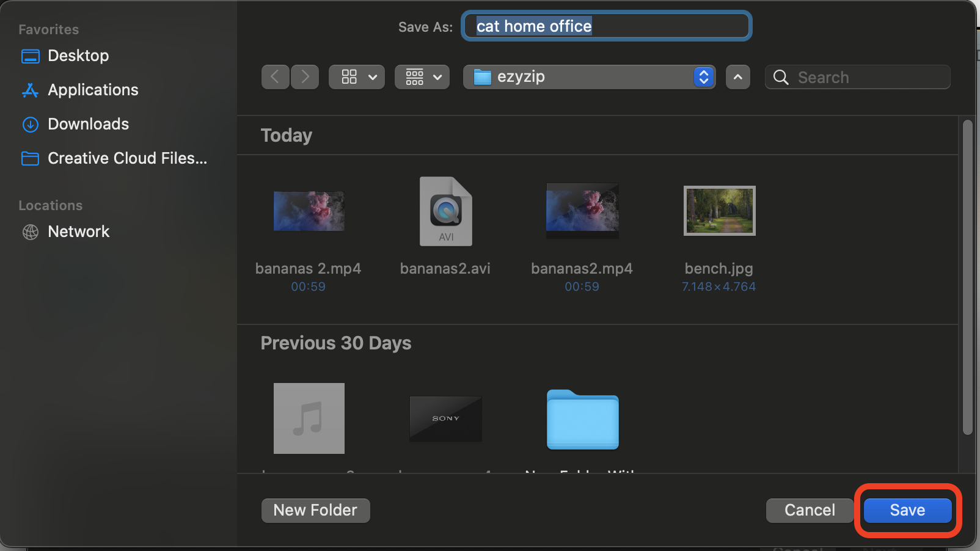Click the search magnifier icon
The image size is (980, 551).
coord(780,77)
